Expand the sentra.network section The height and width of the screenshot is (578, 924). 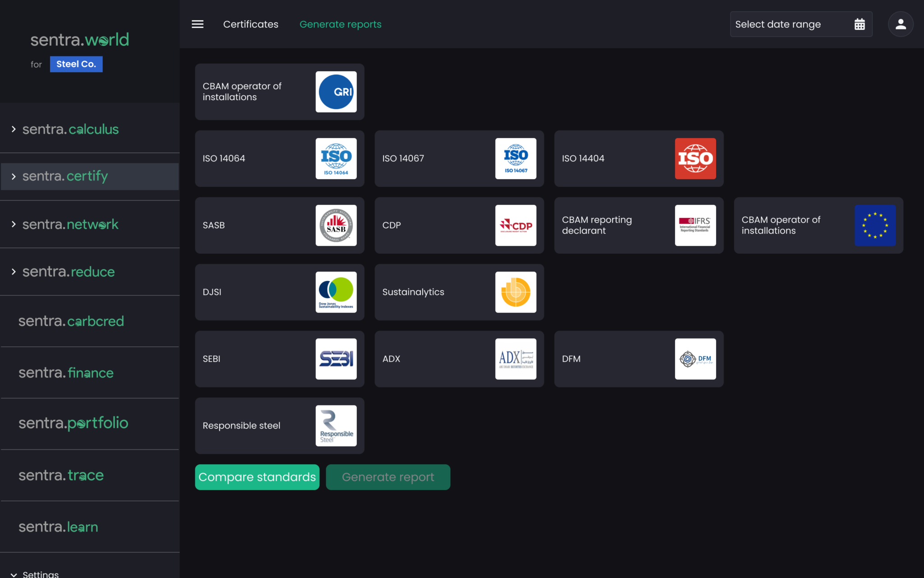coord(14,224)
